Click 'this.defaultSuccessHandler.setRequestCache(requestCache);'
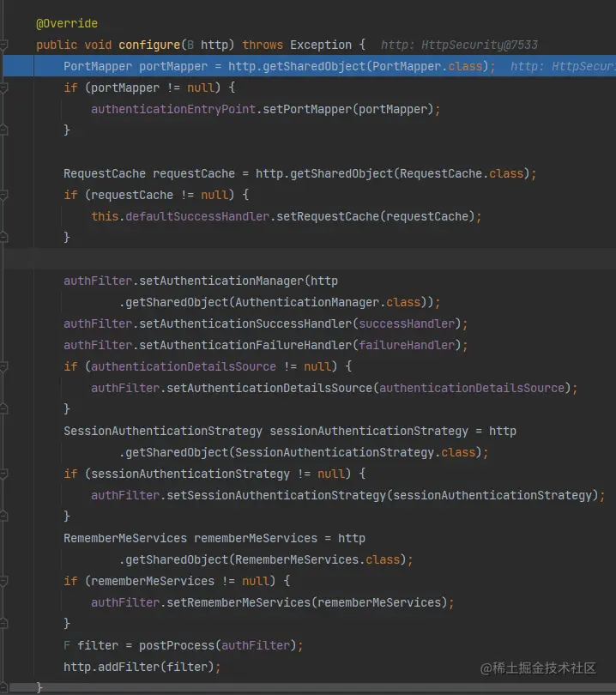 (x=287, y=216)
